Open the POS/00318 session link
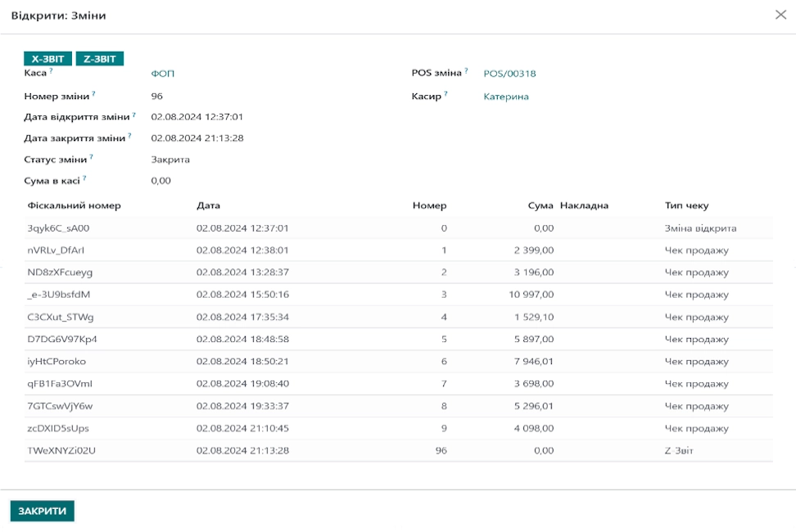Viewport: 796px width, 532px height. point(509,74)
